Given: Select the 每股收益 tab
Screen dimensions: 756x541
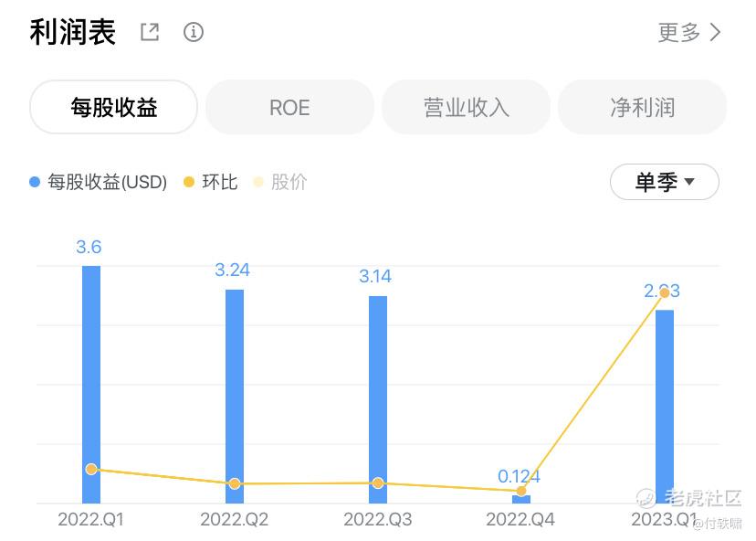Looking at the screenshot, I should tap(114, 107).
